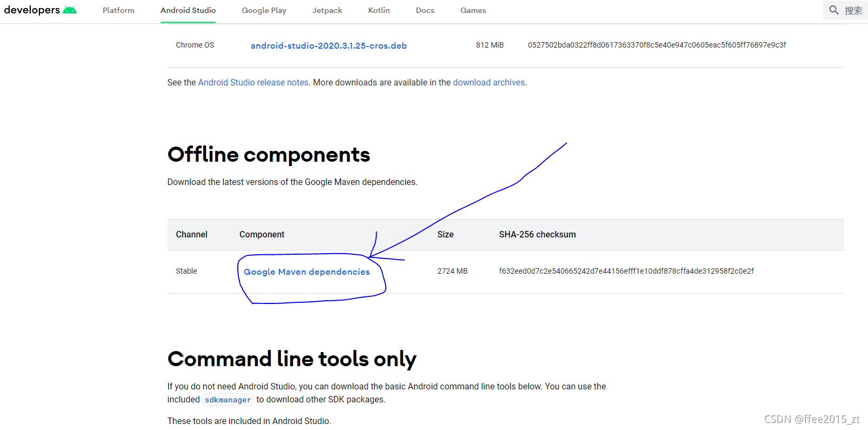Select the Android Studio tab
The width and height of the screenshot is (868, 430).
tap(188, 10)
